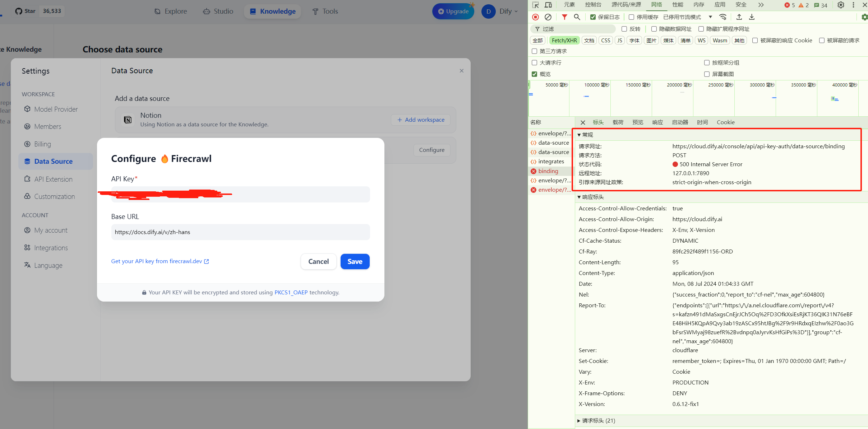Click the Model Provider sidebar item
Viewport: 868px width, 429px height.
pyautogui.click(x=56, y=109)
